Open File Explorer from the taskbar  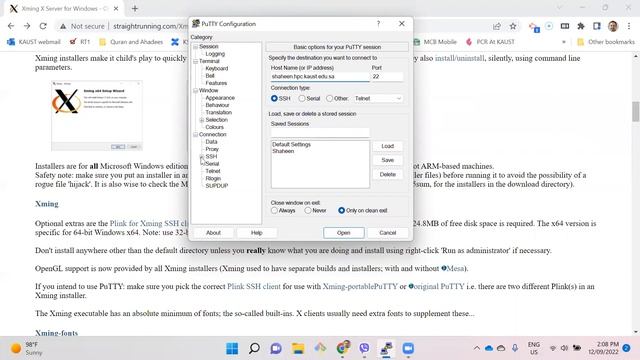pyautogui.click(x=298, y=349)
